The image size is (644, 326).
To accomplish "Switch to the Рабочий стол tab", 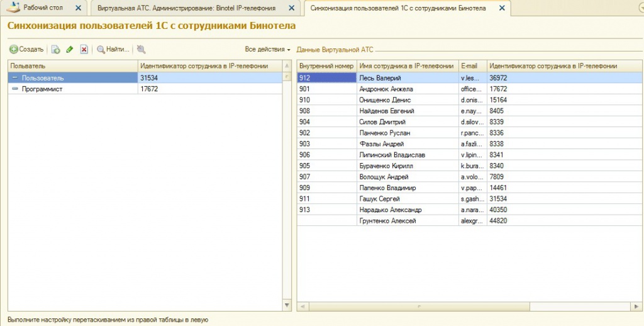I will [43, 8].
